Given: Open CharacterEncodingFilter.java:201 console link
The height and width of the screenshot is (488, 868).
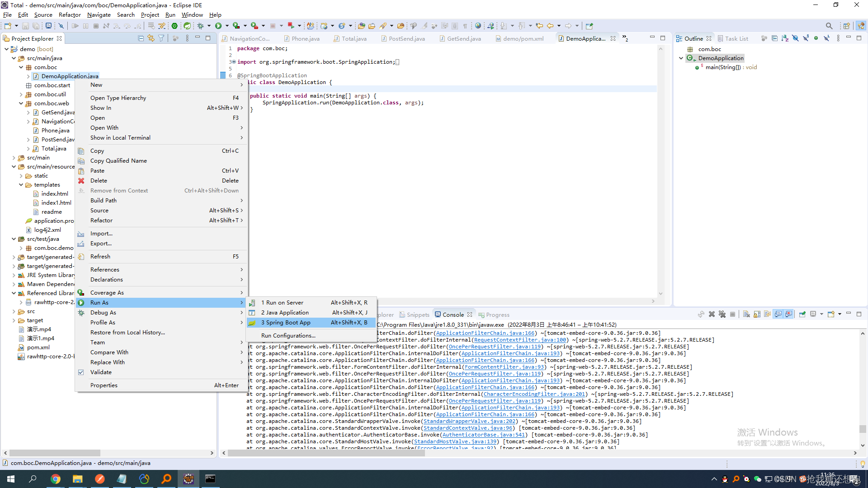Looking at the screenshot, I should tap(534, 394).
